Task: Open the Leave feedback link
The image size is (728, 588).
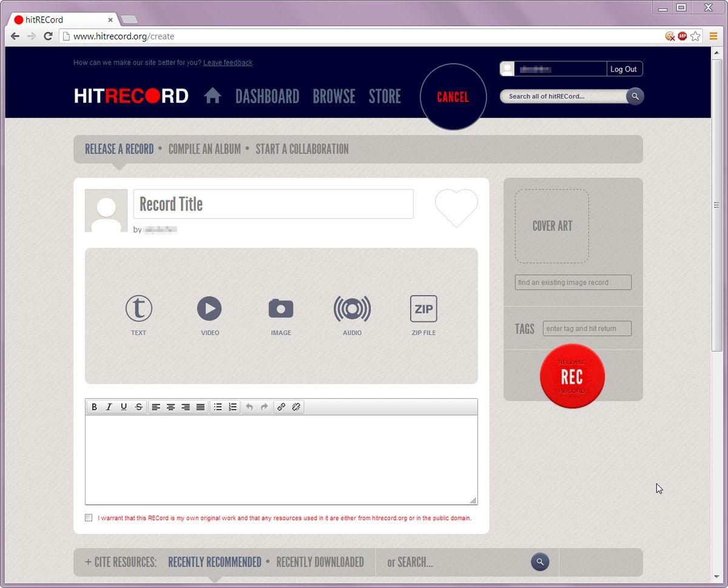Action: coord(227,63)
